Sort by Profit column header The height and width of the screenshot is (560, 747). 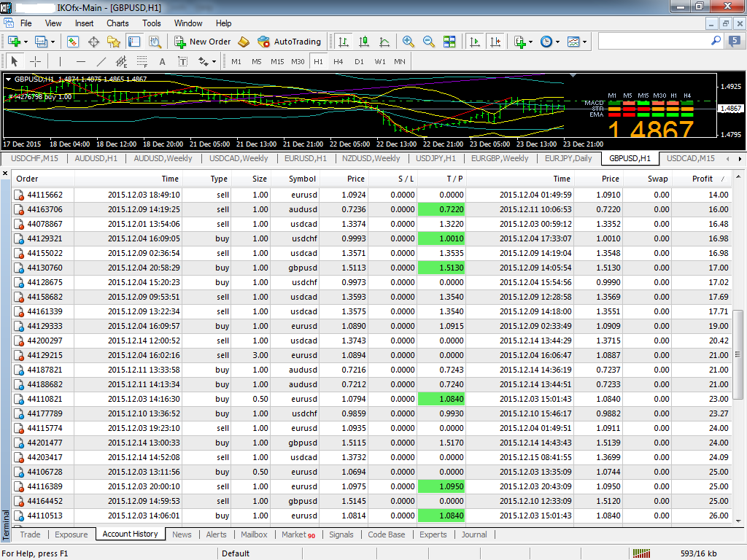[x=703, y=179]
